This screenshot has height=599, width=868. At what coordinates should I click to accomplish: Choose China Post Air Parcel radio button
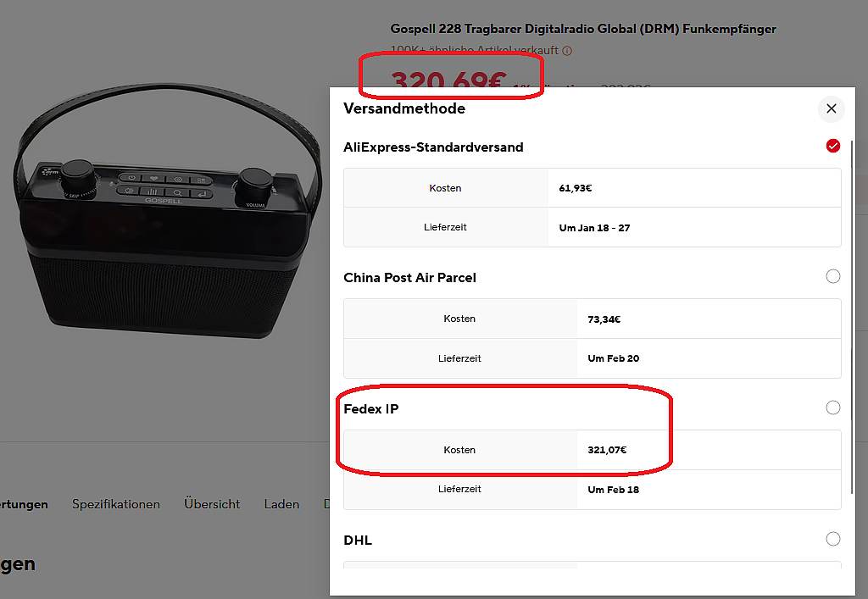coord(832,276)
